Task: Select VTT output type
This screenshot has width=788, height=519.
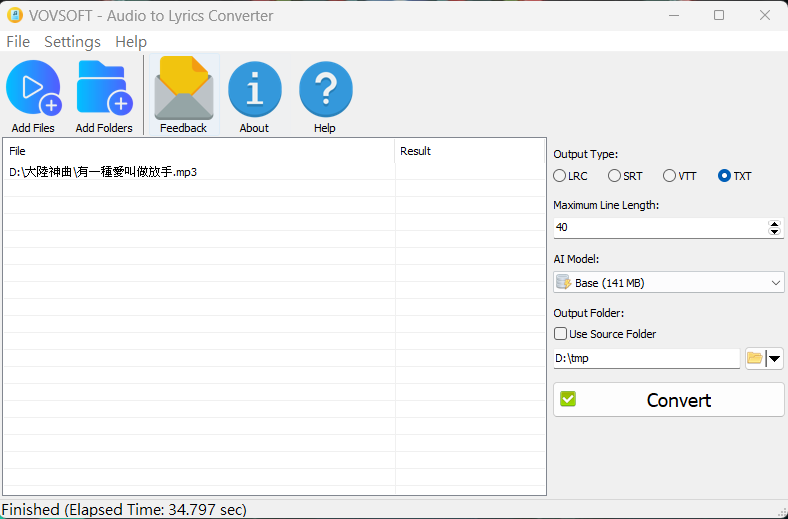Action: point(679,176)
